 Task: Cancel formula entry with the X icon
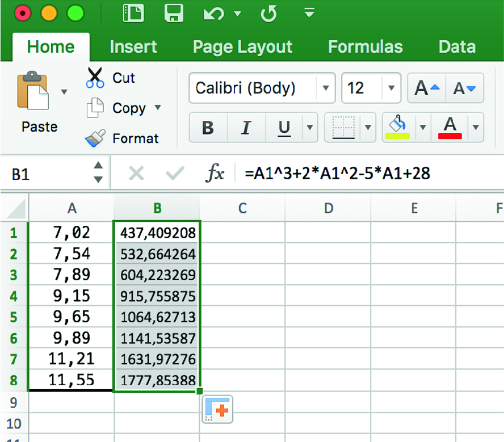pyautogui.click(x=136, y=174)
